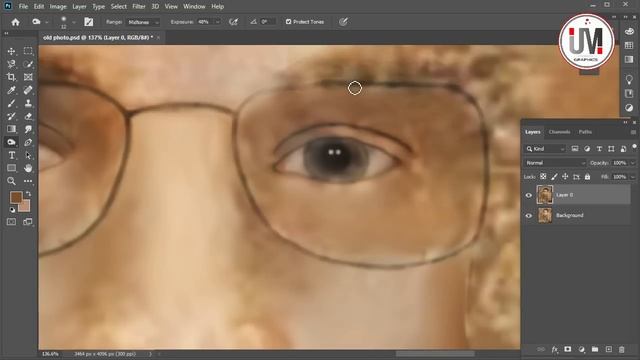Open the layer Kind filter dropdown

point(545,149)
